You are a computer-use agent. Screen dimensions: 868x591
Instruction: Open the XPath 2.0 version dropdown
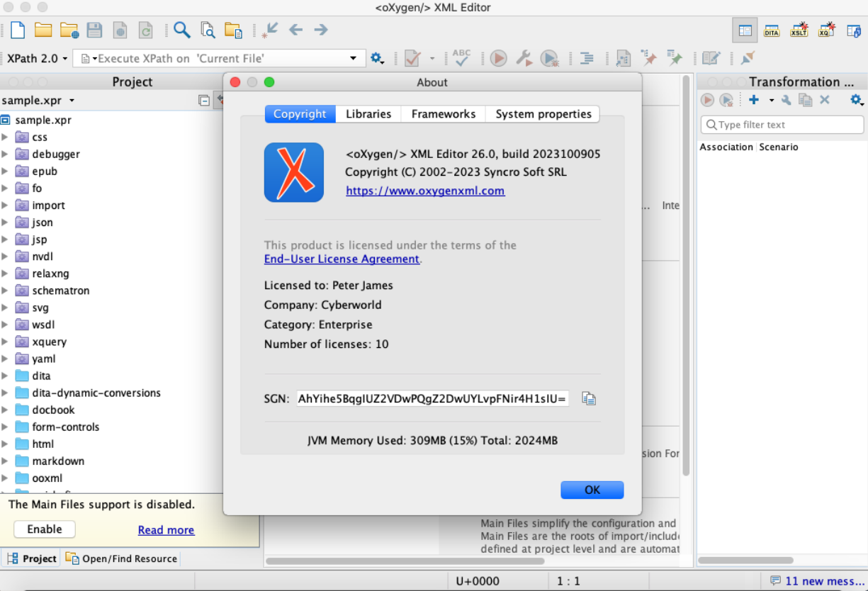click(x=38, y=58)
